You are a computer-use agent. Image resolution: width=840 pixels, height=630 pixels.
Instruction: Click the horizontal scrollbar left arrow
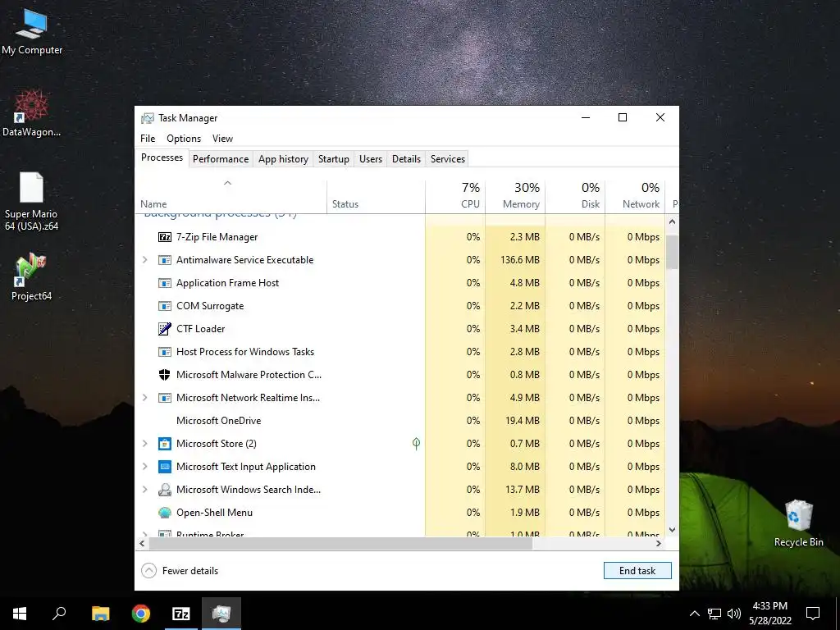(142, 543)
